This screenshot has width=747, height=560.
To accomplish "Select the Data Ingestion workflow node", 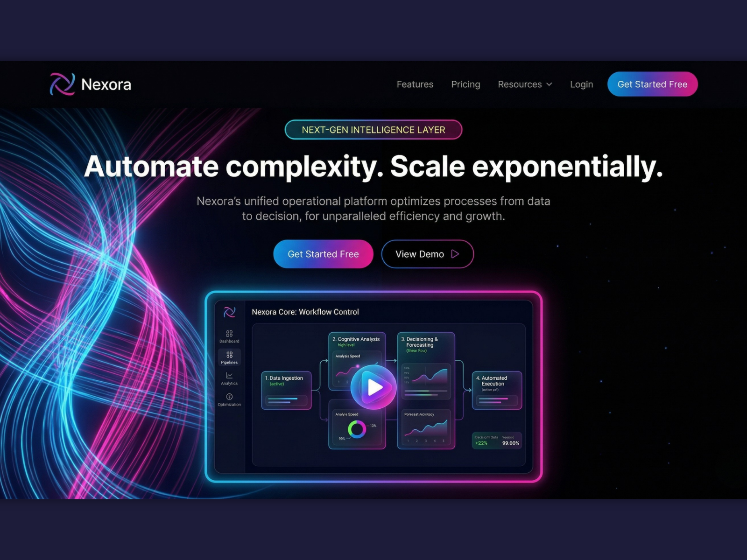I will tap(286, 390).
